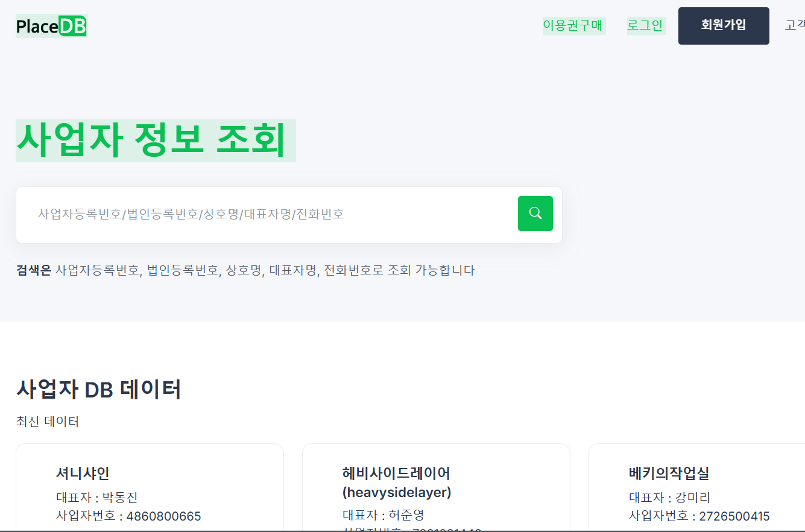Click the bold 검색은 label
This screenshot has width=805, height=532.
(x=34, y=270)
